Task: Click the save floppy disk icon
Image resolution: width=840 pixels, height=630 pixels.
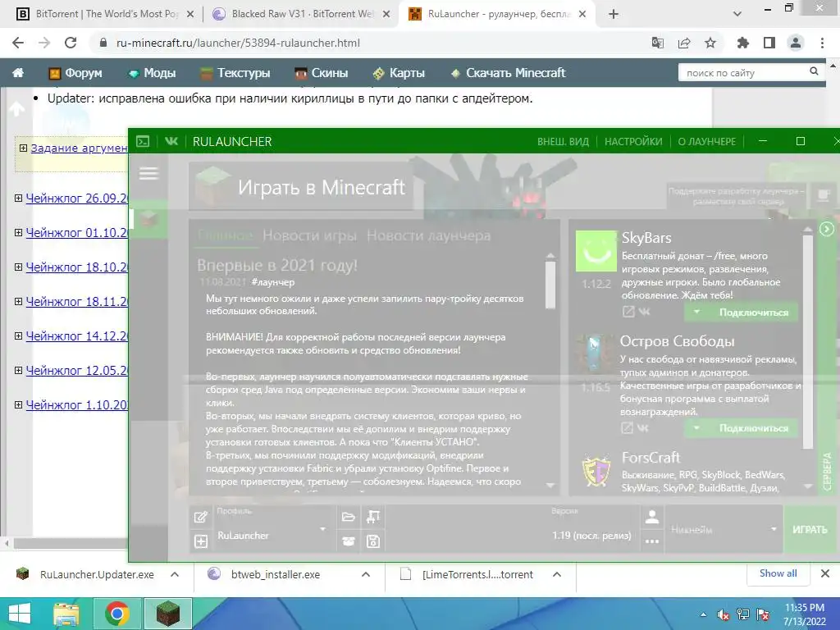Action: pos(373,541)
